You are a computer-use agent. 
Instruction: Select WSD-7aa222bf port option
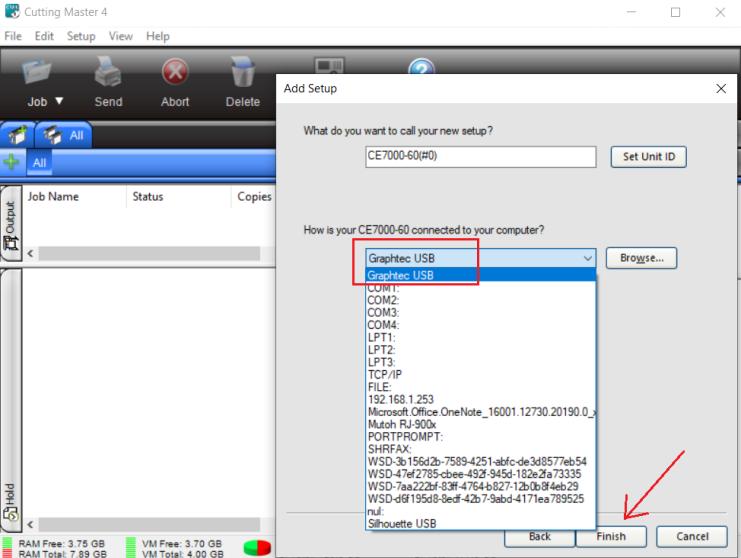(481, 486)
